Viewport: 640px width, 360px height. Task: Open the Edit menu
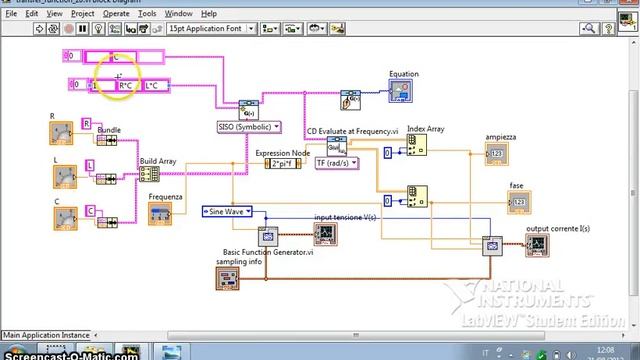pos(31,13)
